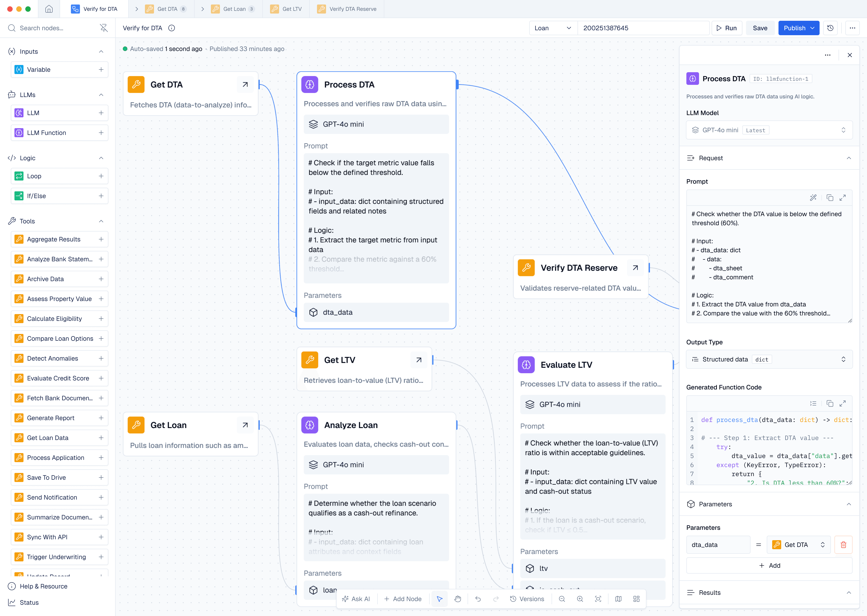Collapse the Tools section in the sidebar
The height and width of the screenshot is (616, 867).
(101, 221)
